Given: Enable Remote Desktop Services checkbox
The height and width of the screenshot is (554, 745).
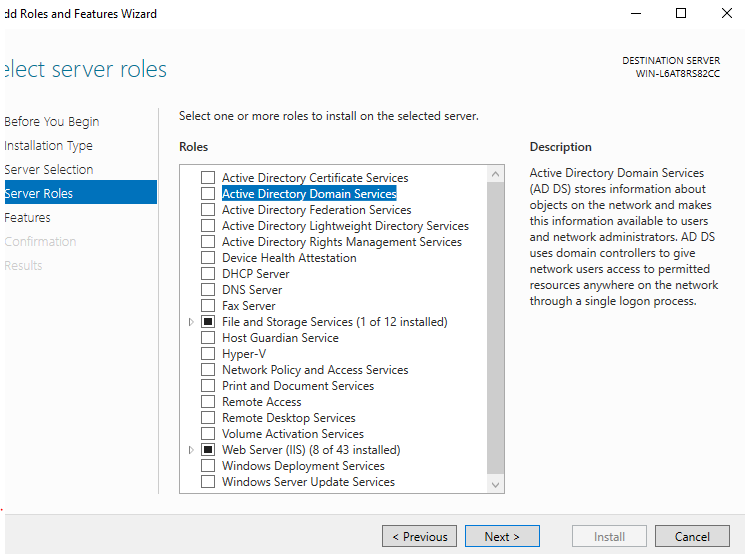Looking at the screenshot, I should coord(208,418).
